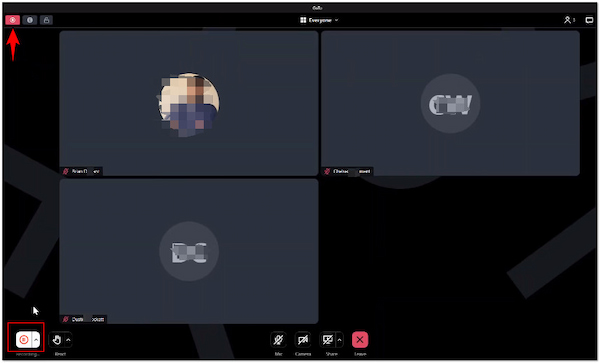Screen dimensions: 600x363
Task: Click the red recording indicator in top bar
Action: [13, 20]
